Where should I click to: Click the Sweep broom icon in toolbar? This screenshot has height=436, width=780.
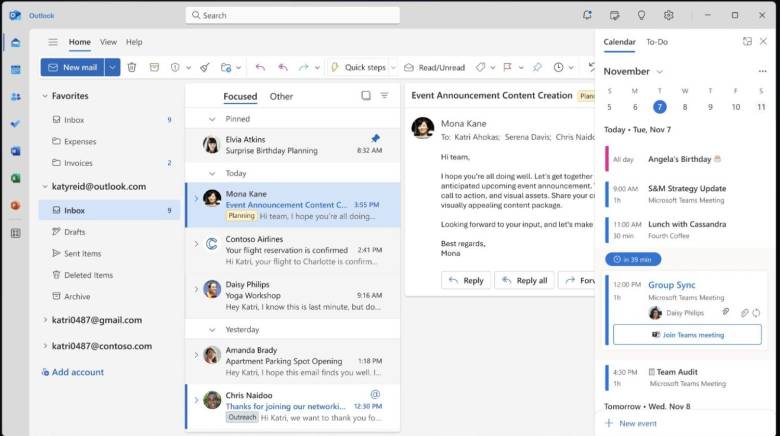[x=205, y=67]
